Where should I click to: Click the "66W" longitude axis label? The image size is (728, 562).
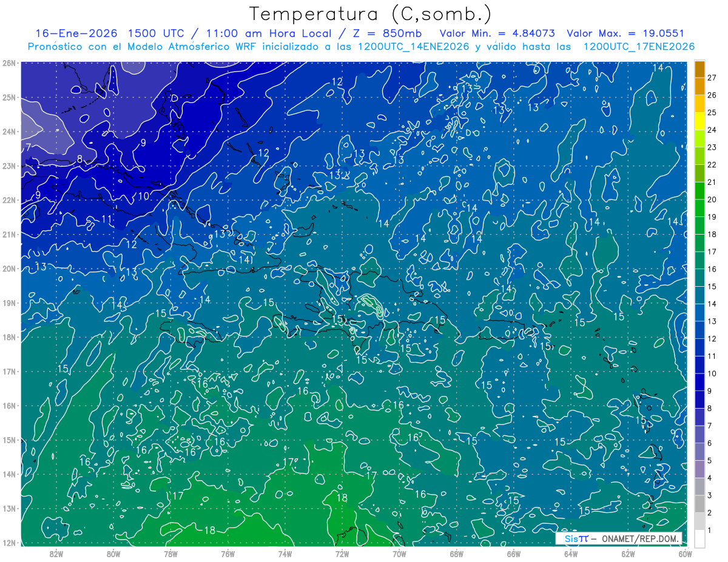[x=514, y=554]
